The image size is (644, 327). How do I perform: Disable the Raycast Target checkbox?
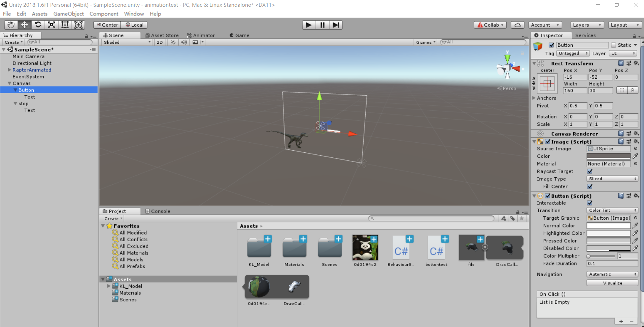pyautogui.click(x=590, y=171)
